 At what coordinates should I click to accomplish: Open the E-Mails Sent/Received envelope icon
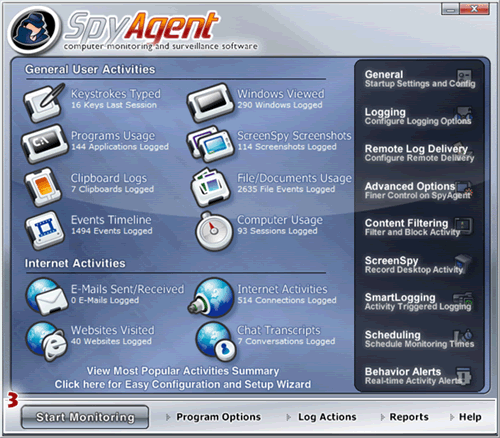pyautogui.click(x=47, y=297)
